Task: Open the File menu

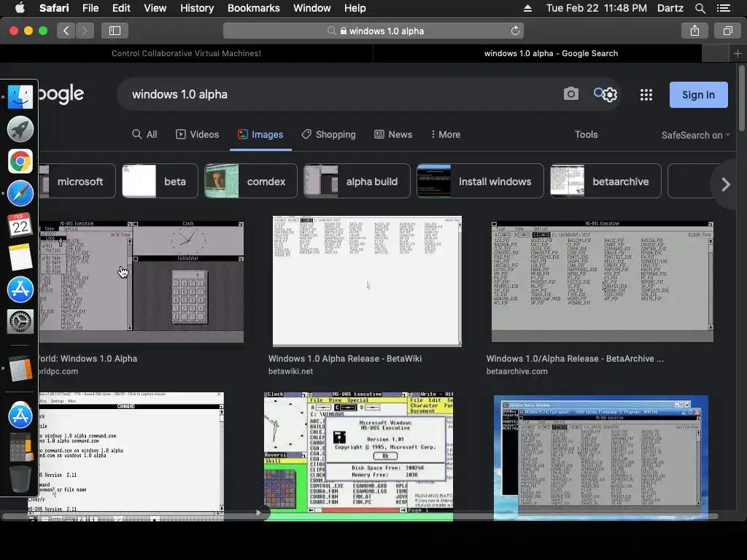Action: pos(90,8)
